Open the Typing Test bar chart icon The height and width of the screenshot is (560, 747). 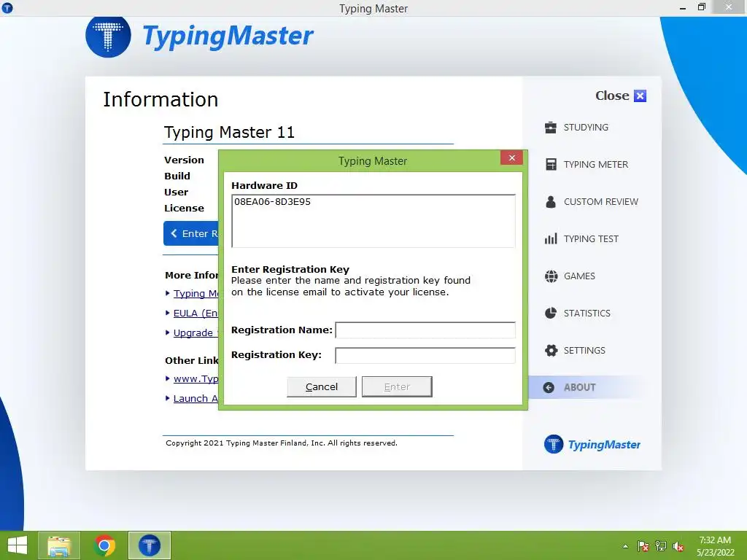click(x=551, y=239)
